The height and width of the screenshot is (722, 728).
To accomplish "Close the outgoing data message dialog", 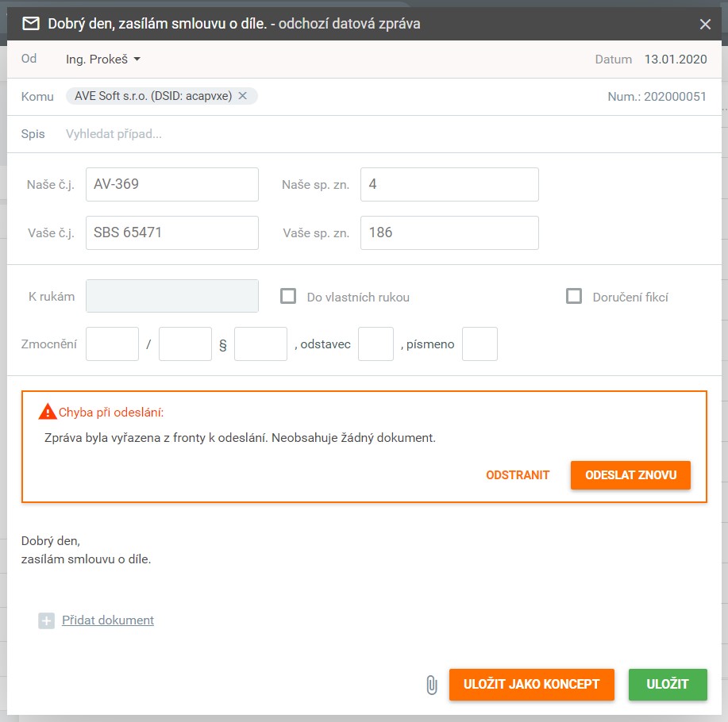I will coord(705,24).
